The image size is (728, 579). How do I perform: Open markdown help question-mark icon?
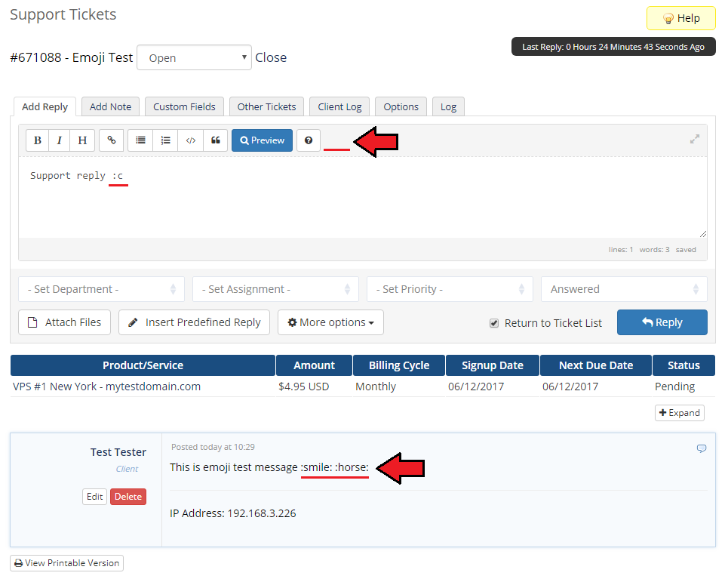click(x=309, y=140)
